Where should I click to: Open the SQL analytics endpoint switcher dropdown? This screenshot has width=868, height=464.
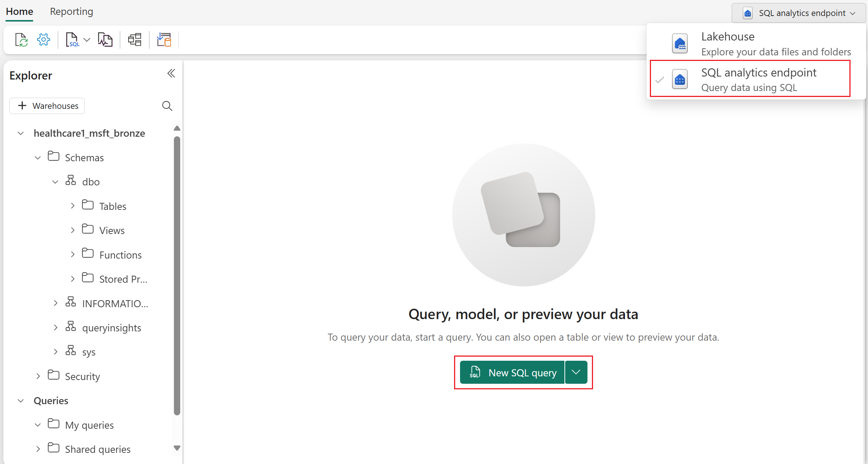point(799,13)
